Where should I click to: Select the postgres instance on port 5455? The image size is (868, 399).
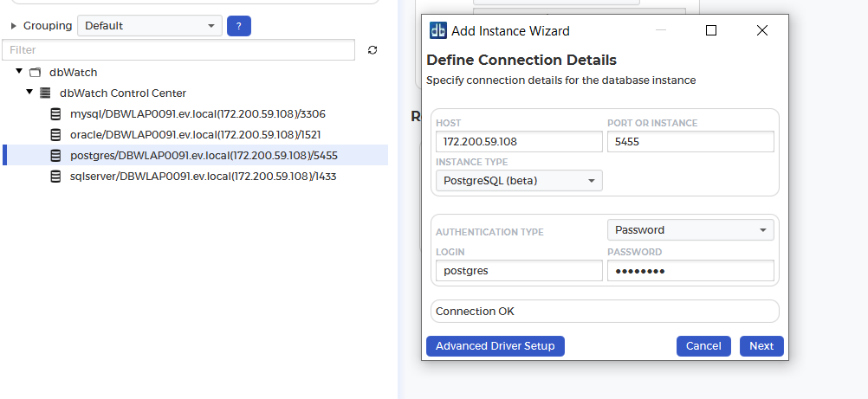coord(204,156)
